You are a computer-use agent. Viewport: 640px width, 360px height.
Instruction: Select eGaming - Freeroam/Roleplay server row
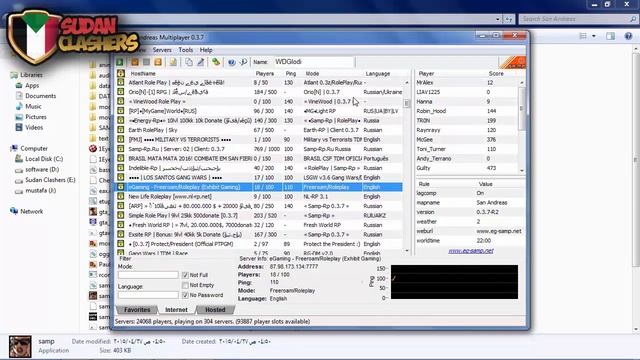click(x=260, y=187)
